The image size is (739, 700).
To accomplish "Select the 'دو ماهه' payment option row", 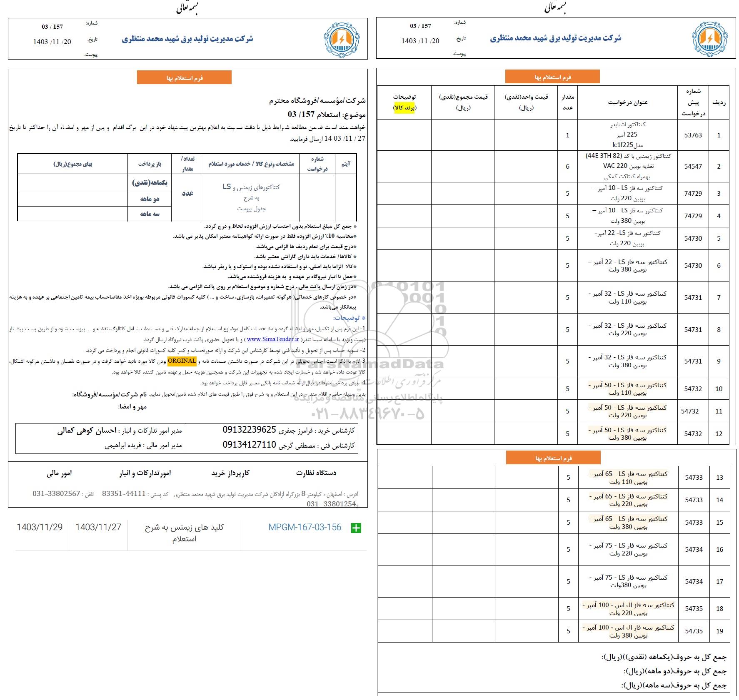I will (150, 199).
